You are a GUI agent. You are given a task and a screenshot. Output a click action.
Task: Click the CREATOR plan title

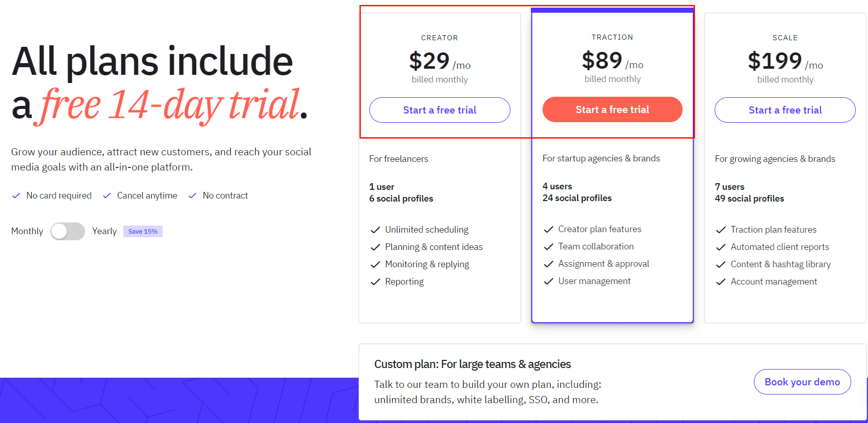click(x=440, y=38)
